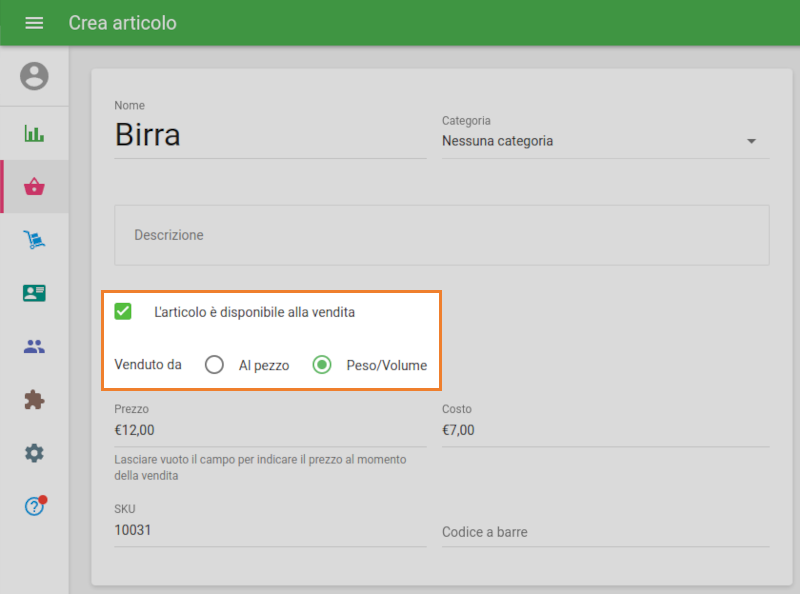800x594 pixels.
Task: Select the 'Al pezzo' radio button
Action: click(214, 364)
